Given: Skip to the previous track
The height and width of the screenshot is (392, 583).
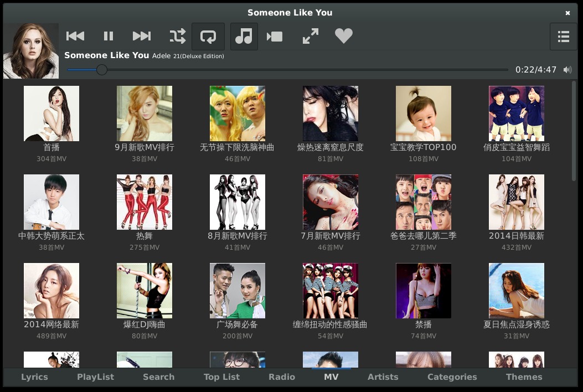Looking at the screenshot, I should (75, 36).
